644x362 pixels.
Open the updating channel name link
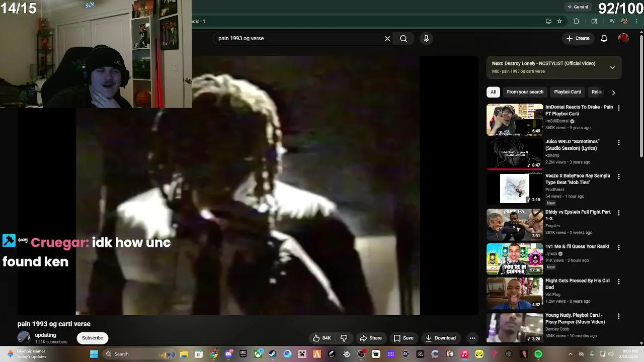pos(45,335)
